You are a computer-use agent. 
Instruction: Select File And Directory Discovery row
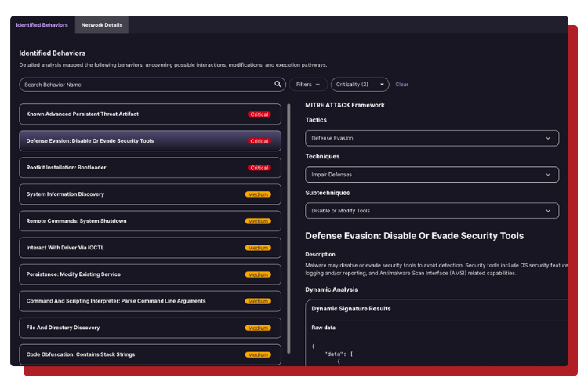point(150,328)
